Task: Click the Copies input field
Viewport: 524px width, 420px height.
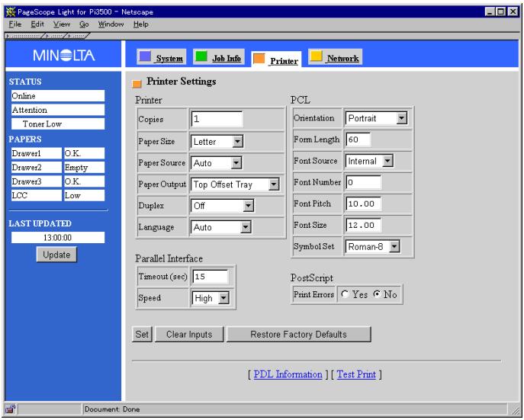Action: coord(217,119)
